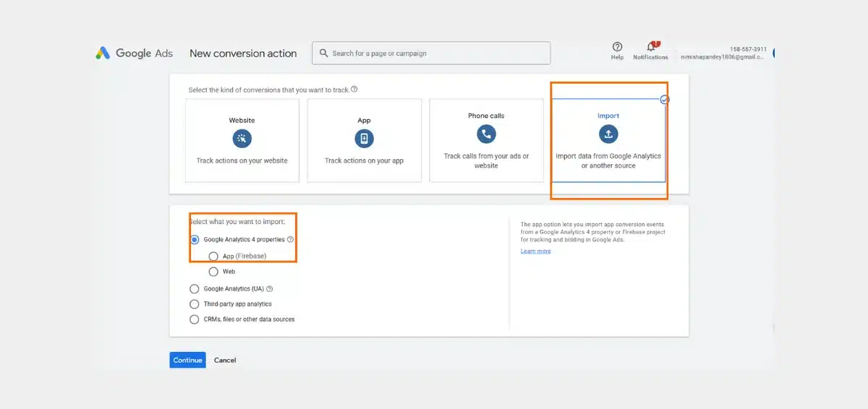Viewport: 868px width, 409px height.
Task: Click the Import upload icon
Action: tap(608, 134)
